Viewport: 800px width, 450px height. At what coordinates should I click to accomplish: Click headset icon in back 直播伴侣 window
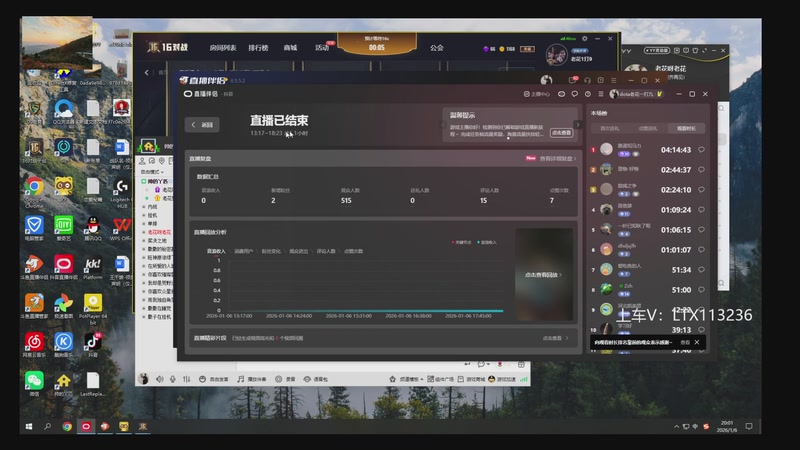(587, 80)
